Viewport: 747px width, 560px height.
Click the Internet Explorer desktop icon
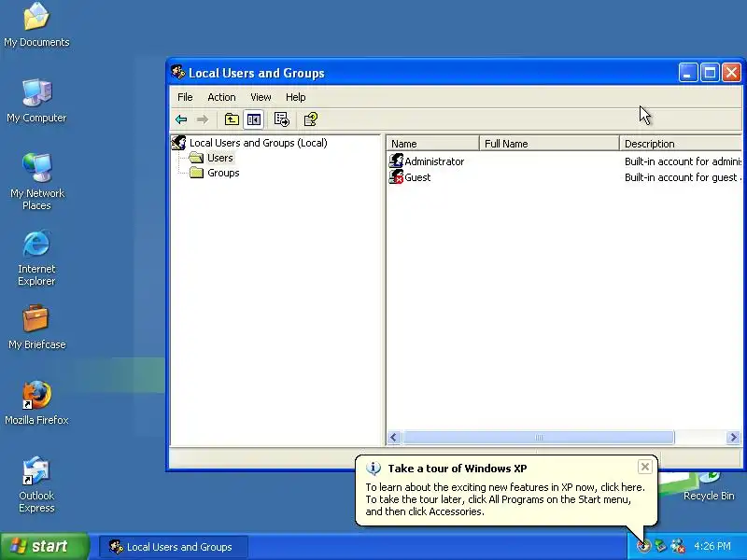(36, 259)
